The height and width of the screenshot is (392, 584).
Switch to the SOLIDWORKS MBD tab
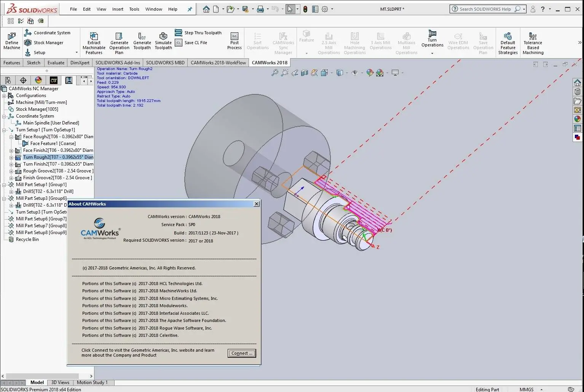pyautogui.click(x=165, y=62)
